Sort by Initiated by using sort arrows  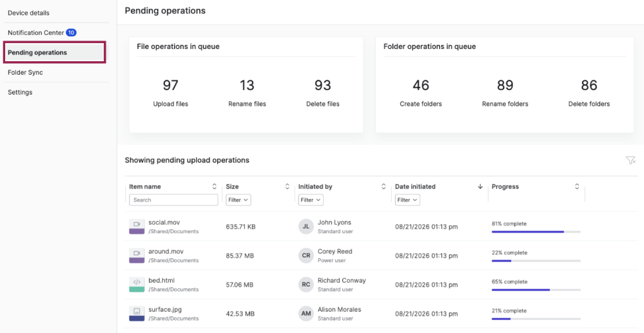[x=384, y=186]
